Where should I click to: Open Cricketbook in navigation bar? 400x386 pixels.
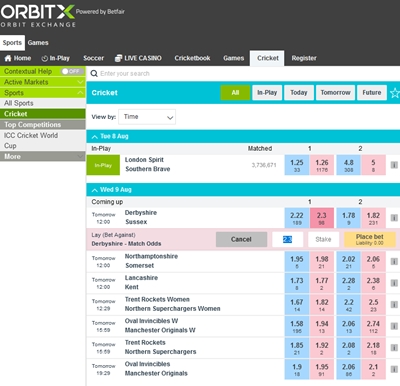pyautogui.click(x=192, y=58)
